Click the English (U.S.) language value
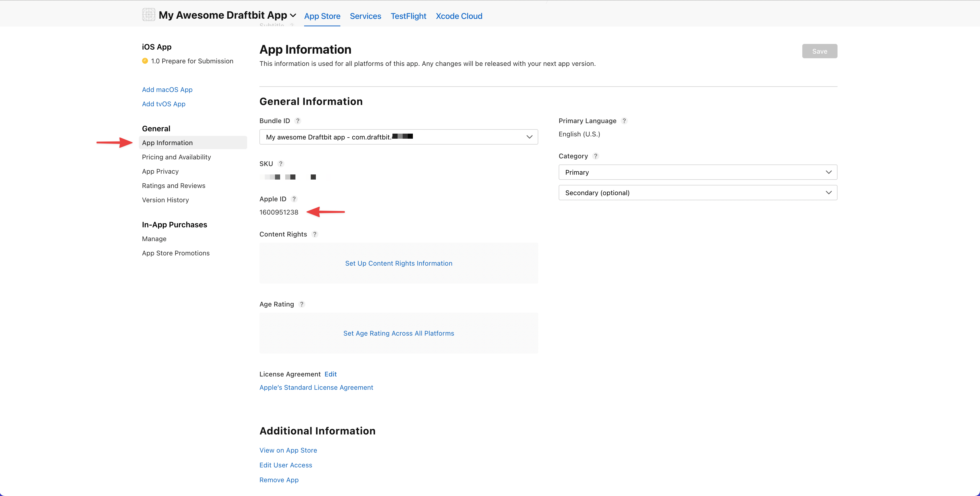The image size is (980, 496). point(579,134)
